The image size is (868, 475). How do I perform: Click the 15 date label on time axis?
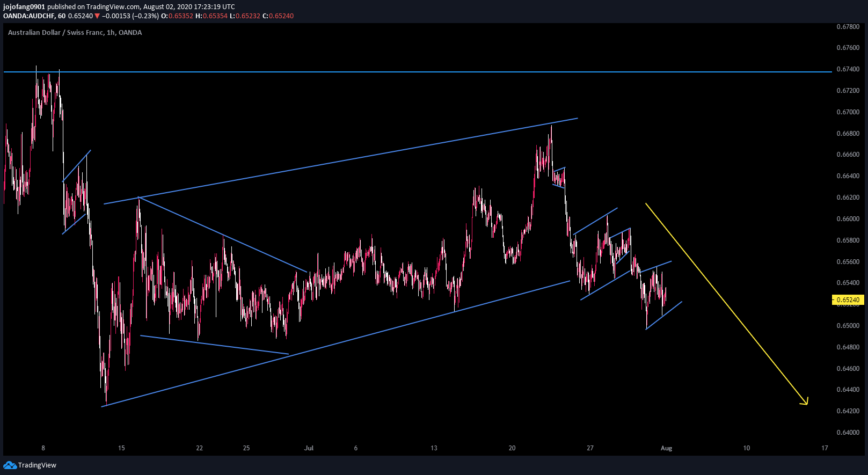(x=121, y=448)
